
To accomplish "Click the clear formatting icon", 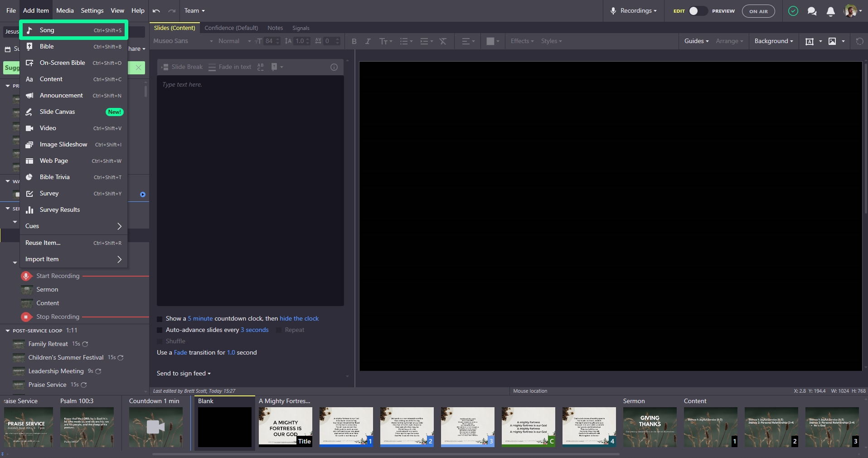I will pyautogui.click(x=443, y=41).
